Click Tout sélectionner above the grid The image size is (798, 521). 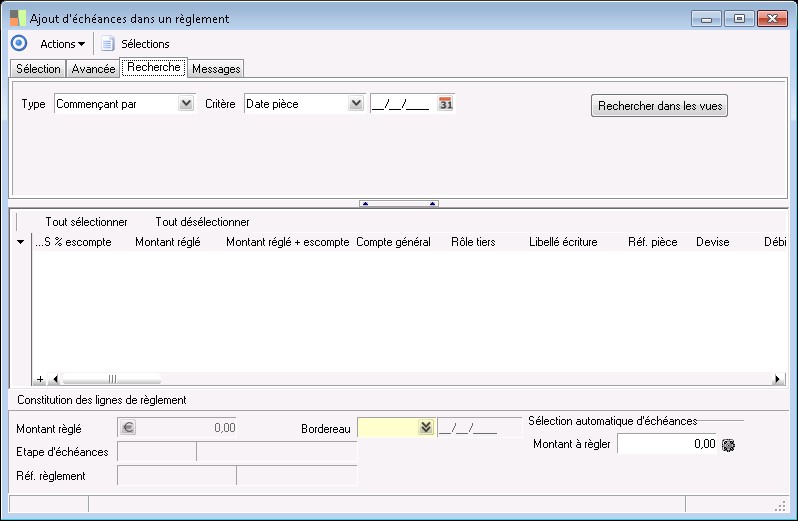[x=86, y=222]
